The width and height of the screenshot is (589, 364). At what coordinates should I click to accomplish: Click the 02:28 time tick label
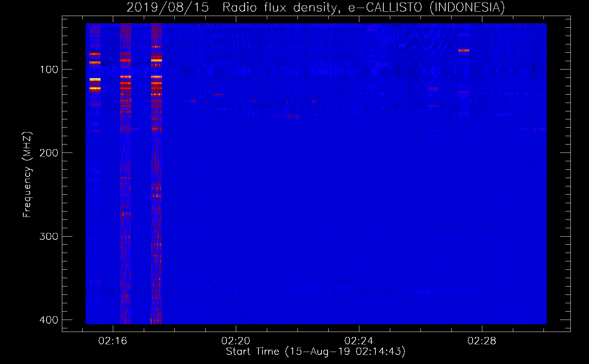coord(482,341)
